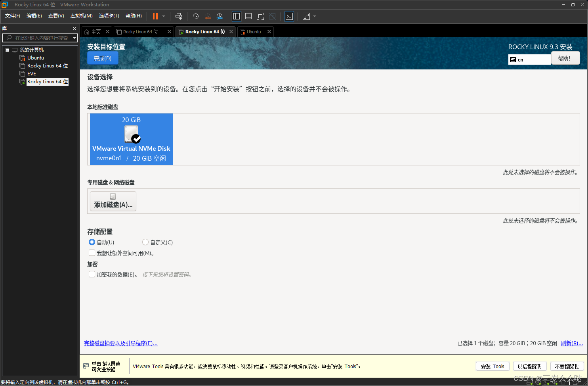Click the 安装 Tools button
Screen dimensions: 588x386
493,367
